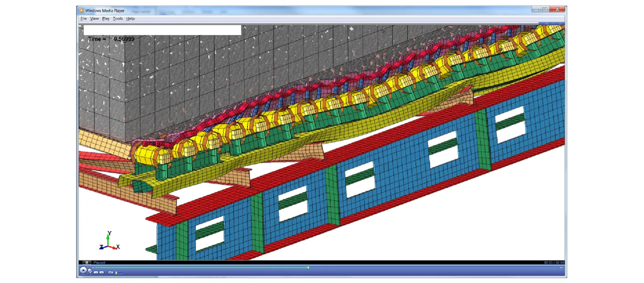Close the Windows Media Player window
Viewport: 644px width, 283px height.
[x=557, y=9]
